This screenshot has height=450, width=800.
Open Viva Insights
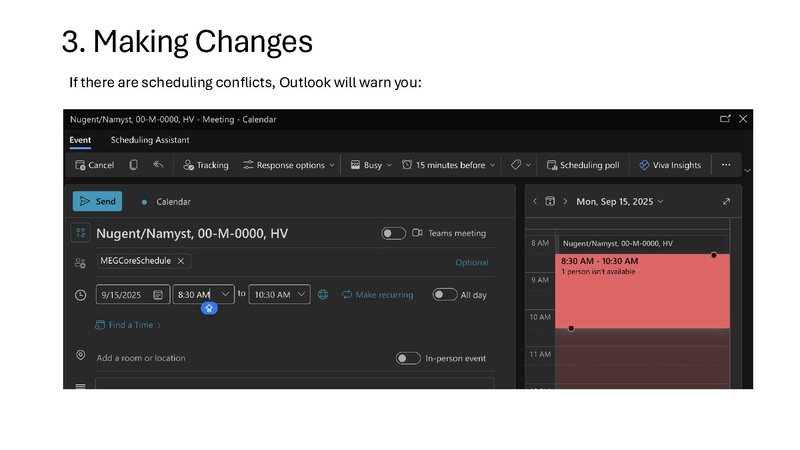670,165
